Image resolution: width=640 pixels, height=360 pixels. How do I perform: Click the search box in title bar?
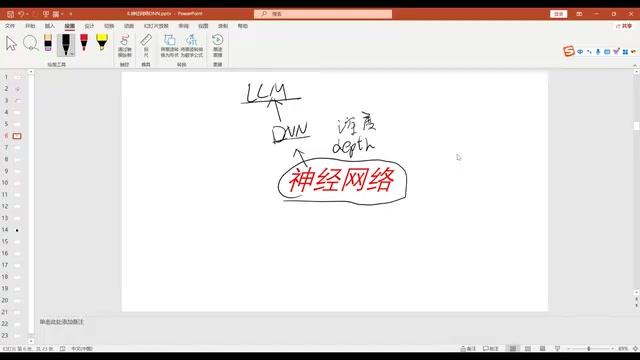323,14
